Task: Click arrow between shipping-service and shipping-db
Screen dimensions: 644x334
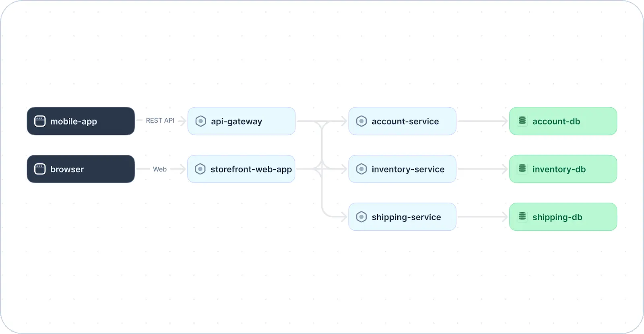Action: [483, 217]
